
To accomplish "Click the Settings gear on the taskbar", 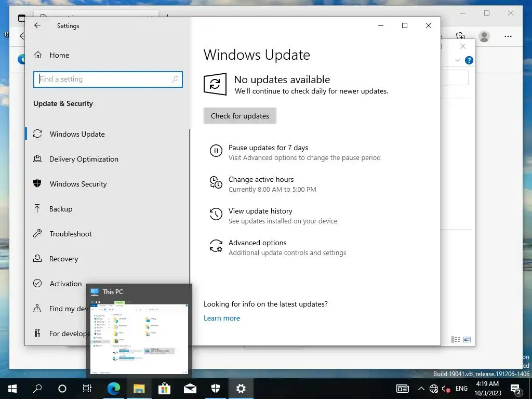I will coord(241,389).
